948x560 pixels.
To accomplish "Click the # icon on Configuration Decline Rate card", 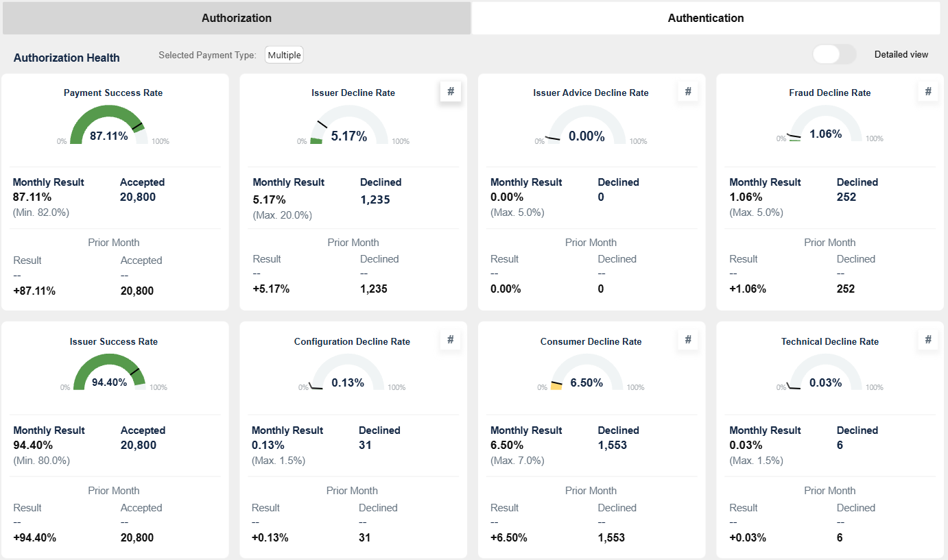I will tap(451, 339).
